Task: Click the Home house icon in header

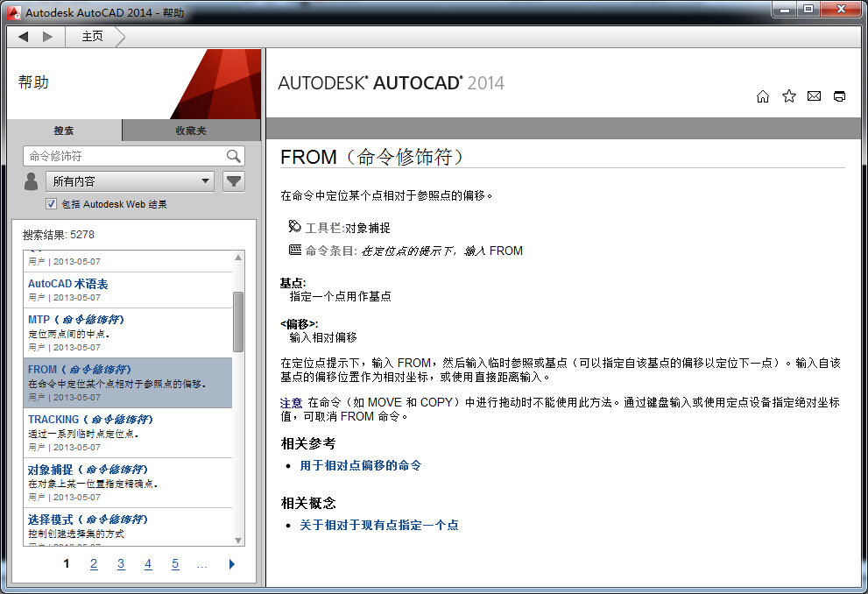Action: [763, 96]
